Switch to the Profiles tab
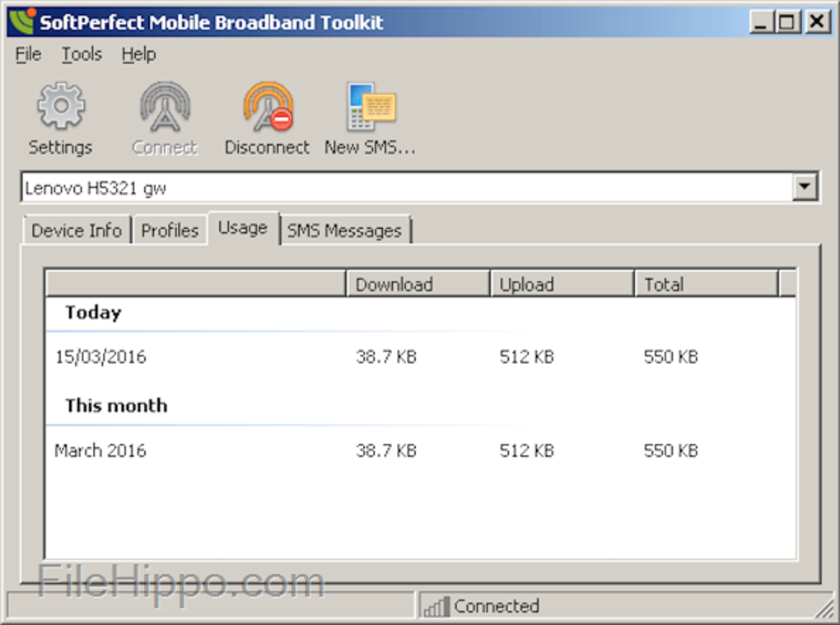The image size is (840, 625). [170, 231]
